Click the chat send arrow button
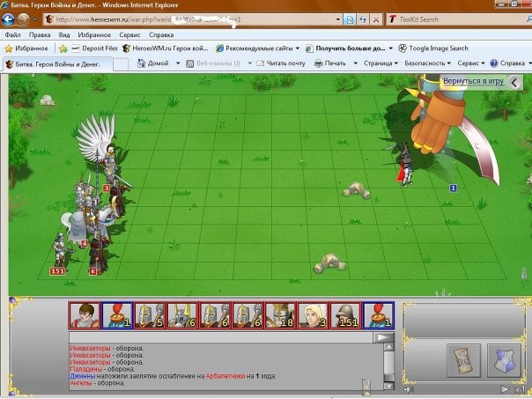Image resolution: width=532 pixels, height=399 pixels. tap(383, 337)
